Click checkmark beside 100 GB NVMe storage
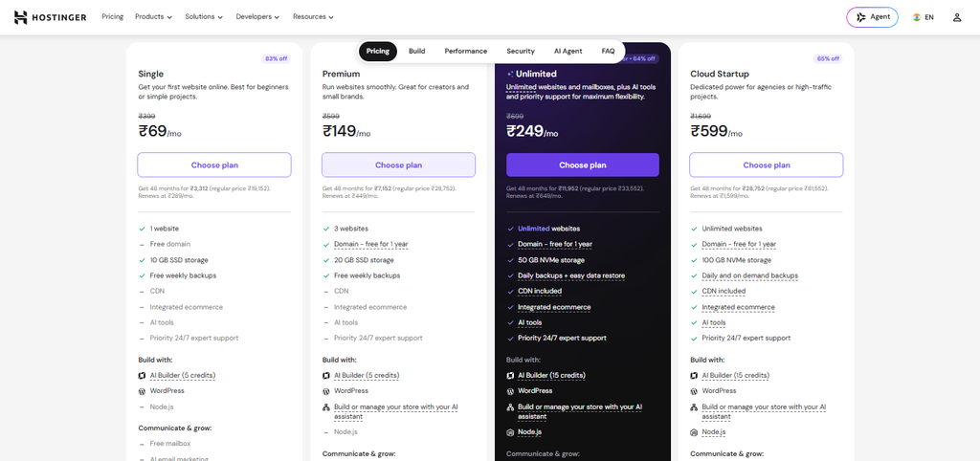 point(694,260)
